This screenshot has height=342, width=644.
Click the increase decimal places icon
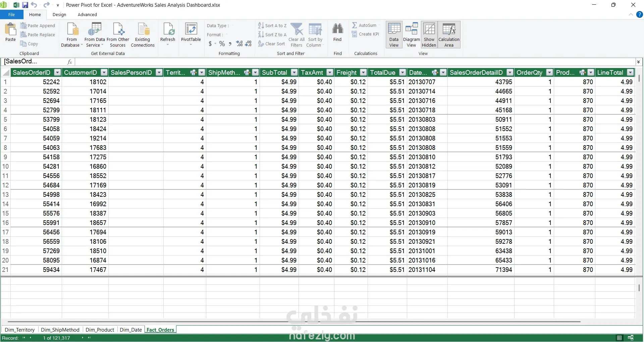tap(239, 44)
